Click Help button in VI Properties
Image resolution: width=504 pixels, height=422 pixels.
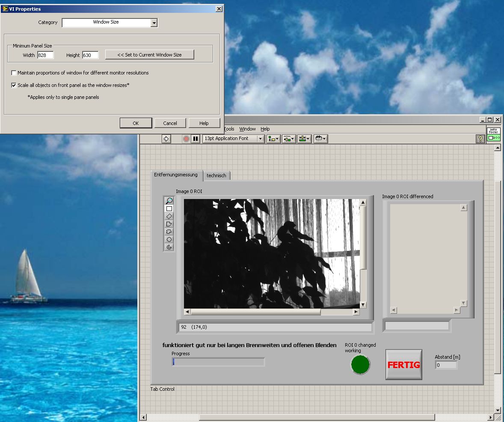(x=204, y=123)
